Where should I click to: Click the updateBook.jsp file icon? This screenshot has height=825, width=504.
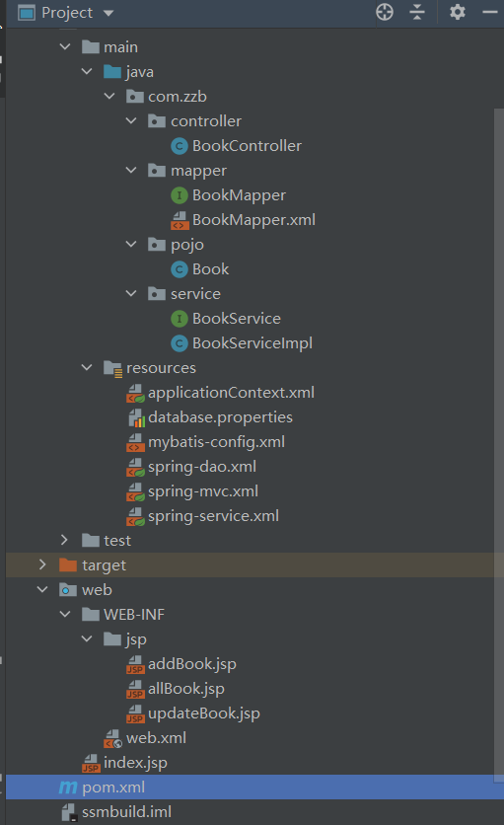(135, 713)
